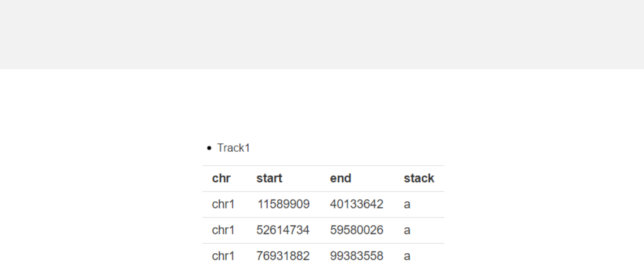Screen dimensions: 644x267
Task: Select the chr column header
Action: coord(221,178)
